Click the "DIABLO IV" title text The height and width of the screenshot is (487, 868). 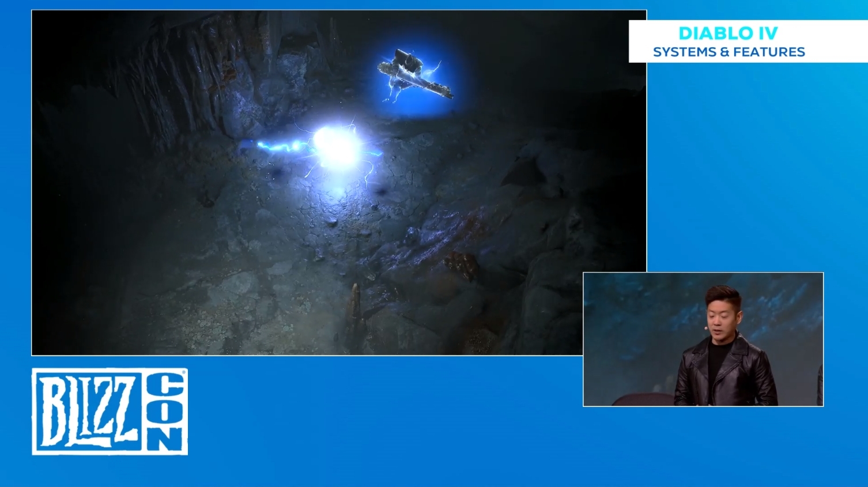(728, 33)
